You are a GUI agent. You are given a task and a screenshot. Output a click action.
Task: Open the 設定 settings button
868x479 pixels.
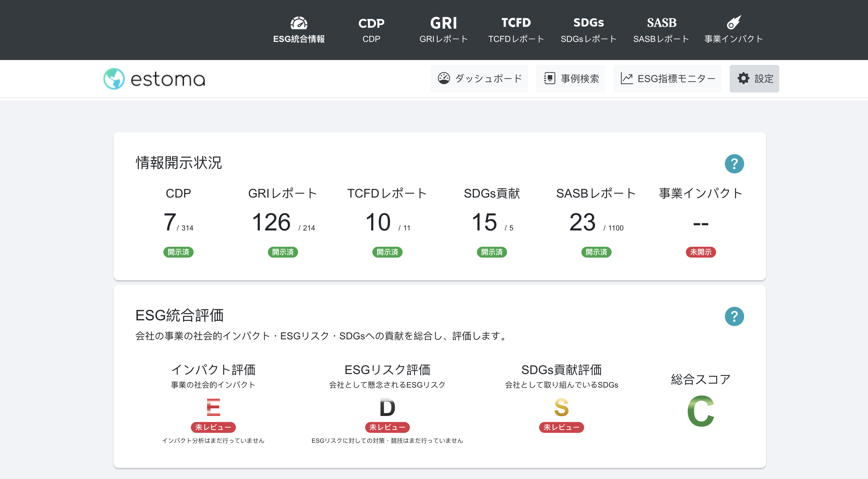point(754,79)
